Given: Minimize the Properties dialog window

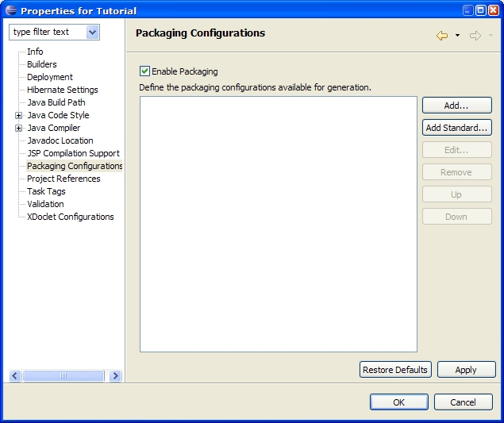Looking at the screenshot, I should (x=468, y=10).
